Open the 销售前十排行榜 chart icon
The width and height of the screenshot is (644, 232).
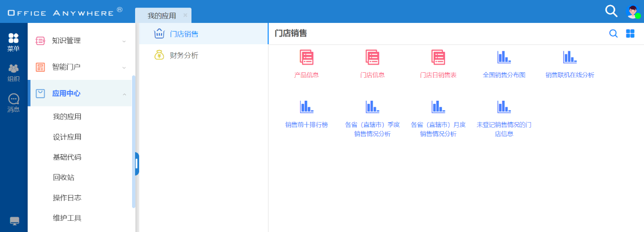coord(306,107)
